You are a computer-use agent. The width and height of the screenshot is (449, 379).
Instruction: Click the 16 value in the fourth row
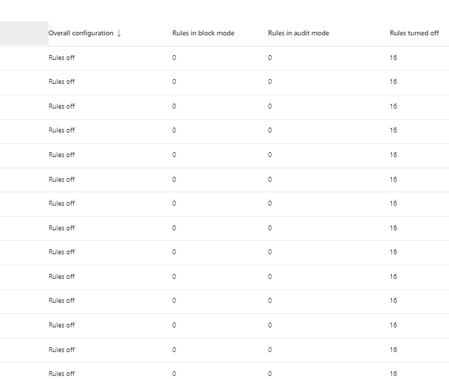coord(393,130)
